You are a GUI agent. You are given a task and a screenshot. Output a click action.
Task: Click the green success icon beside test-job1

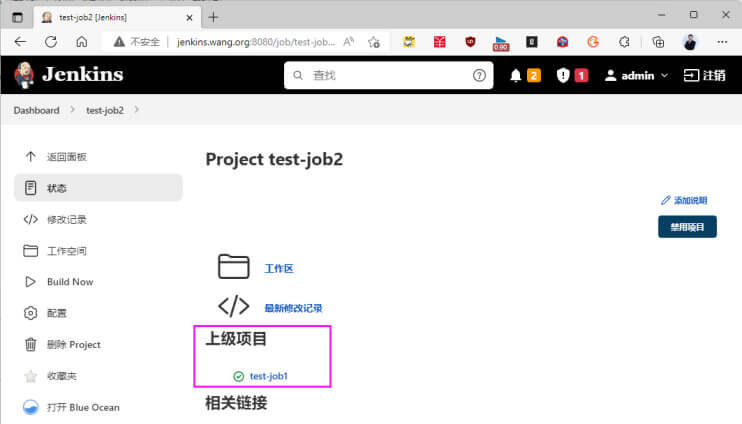[x=238, y=376]
